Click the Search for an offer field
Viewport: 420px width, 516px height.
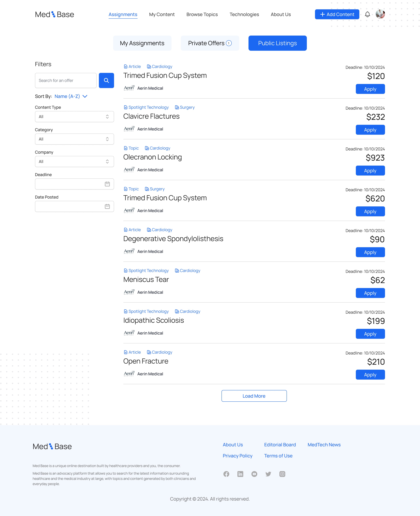coord(66,80)
